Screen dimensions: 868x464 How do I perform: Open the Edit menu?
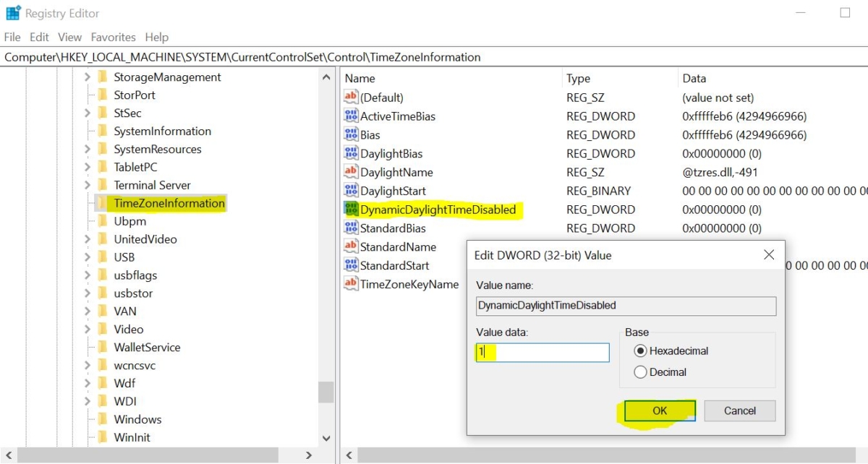click(x=39, y=37)
